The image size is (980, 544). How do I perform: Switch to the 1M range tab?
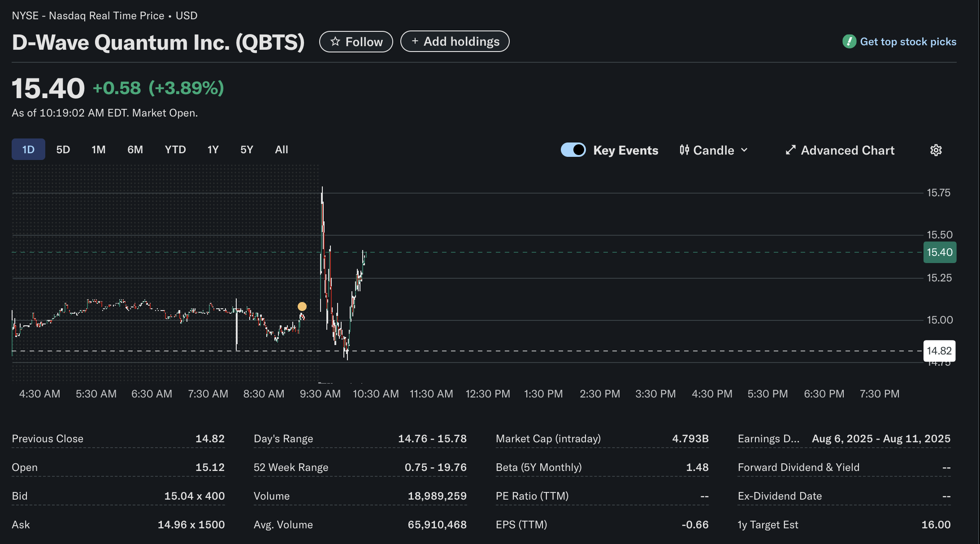99,149
